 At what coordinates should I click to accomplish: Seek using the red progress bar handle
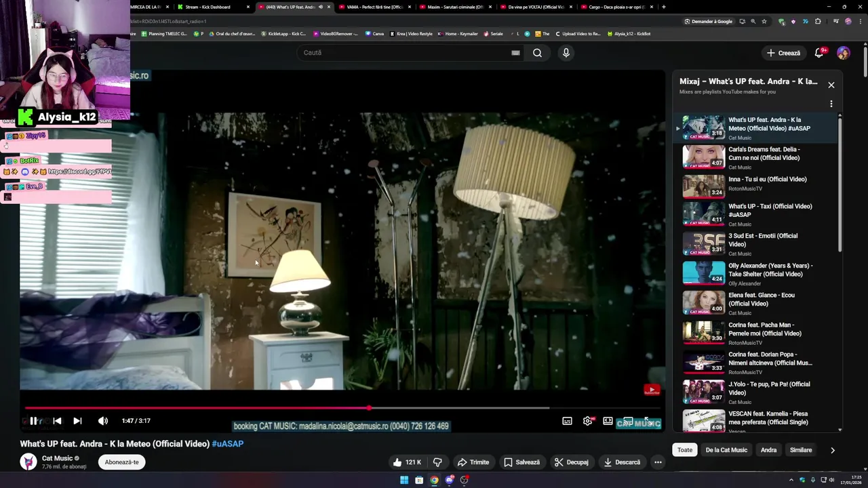click(369, 408)
